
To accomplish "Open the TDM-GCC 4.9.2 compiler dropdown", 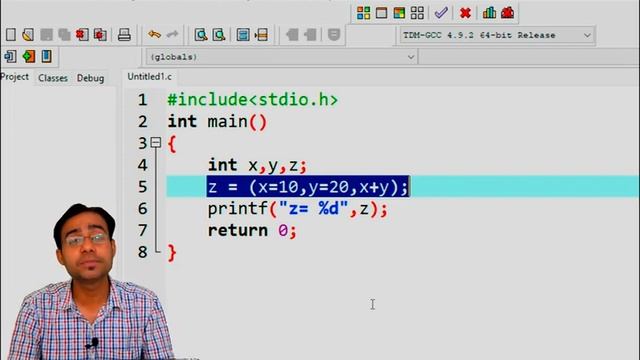I will point(497,35).
